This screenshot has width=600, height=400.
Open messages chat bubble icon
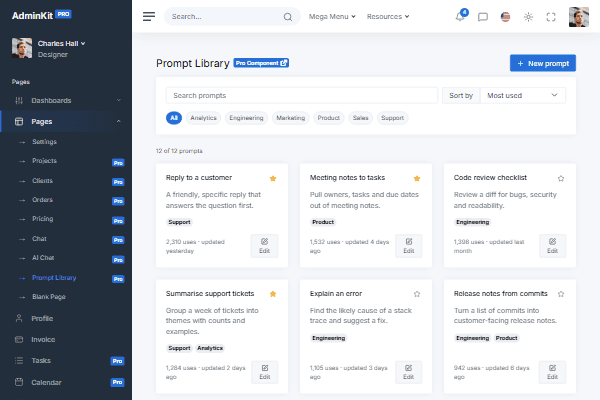483,17
